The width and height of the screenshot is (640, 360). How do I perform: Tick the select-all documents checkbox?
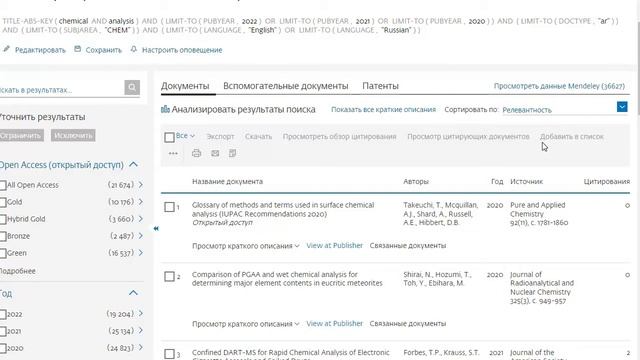(x=169, y=137)
